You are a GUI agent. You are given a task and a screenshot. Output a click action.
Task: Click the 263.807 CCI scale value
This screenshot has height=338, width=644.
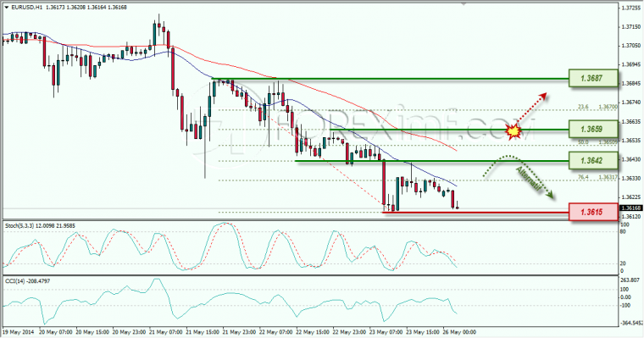(630, 280)
